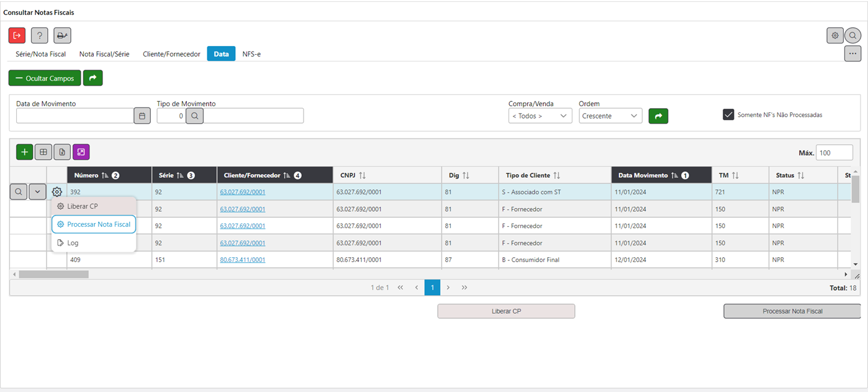Switch to the Nota Fiscal/Série tab
The image size is (868, 392).
tap(104, 54)
